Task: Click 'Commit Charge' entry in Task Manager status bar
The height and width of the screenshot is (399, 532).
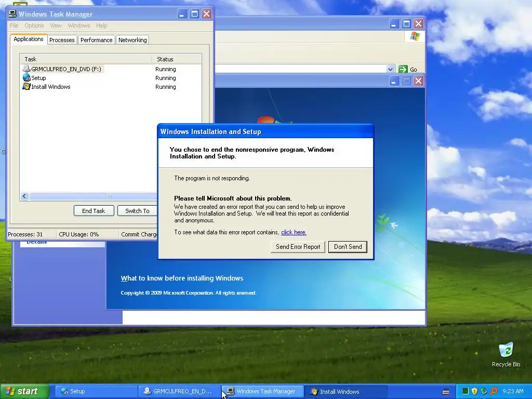Action: click(x=139, y=234)
